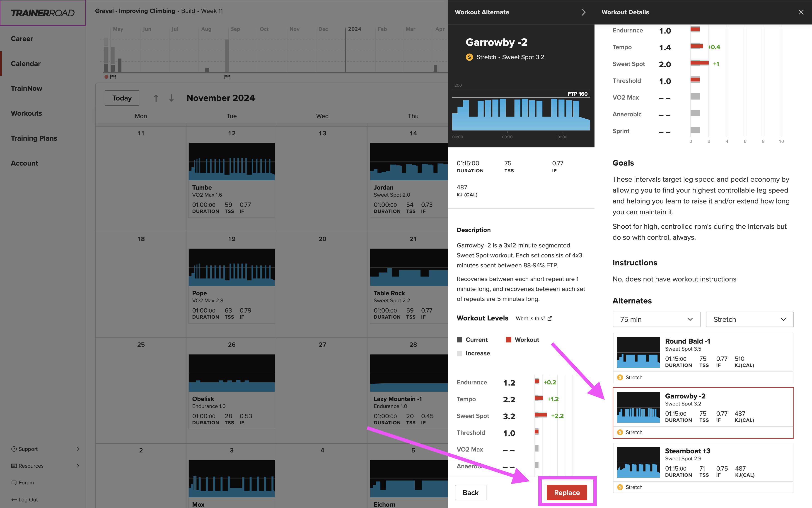This screenshot has width=812, height=508.
Task: Open Account in the sidebar
Action: coord(24,163)
